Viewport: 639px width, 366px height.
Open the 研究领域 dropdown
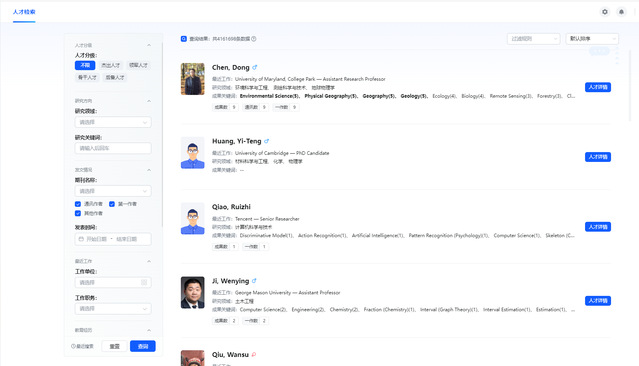point(113,122)
